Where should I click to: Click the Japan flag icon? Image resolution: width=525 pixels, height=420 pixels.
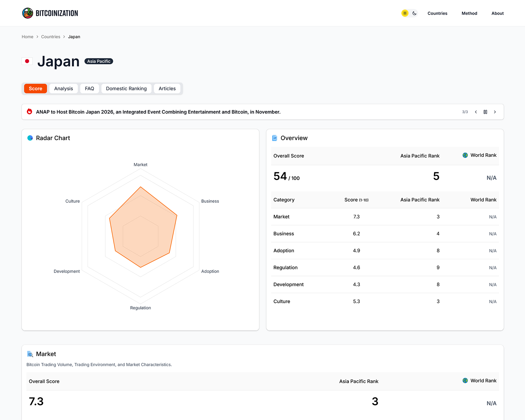click(27, 61)
